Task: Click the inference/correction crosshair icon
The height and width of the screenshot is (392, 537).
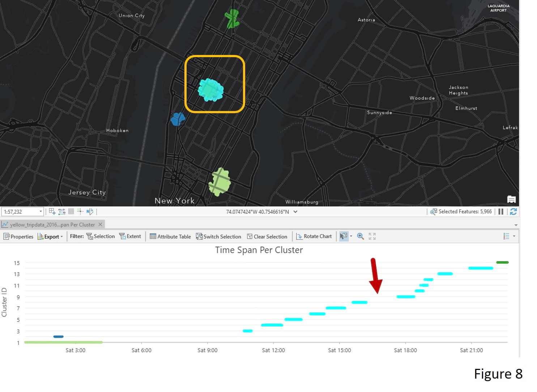Action: coord(80,212)
